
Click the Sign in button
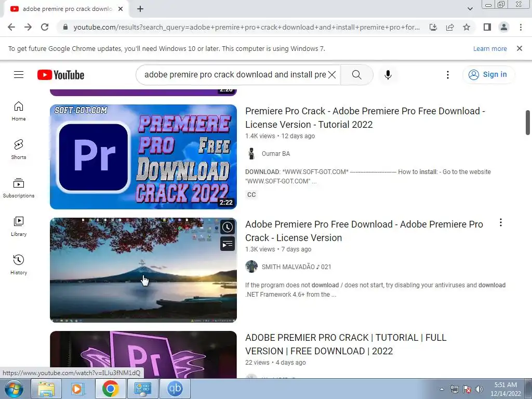(x=488, y=75)
